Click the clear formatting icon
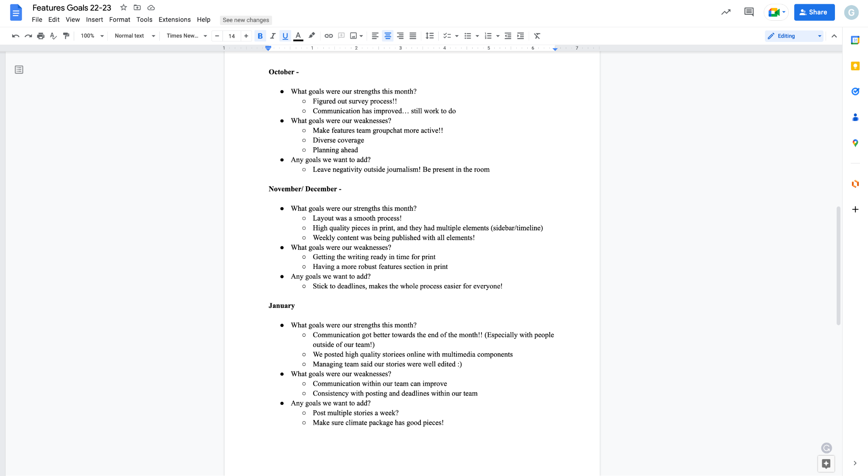This screenshot has height=476, width=868. tap(537, 36)
